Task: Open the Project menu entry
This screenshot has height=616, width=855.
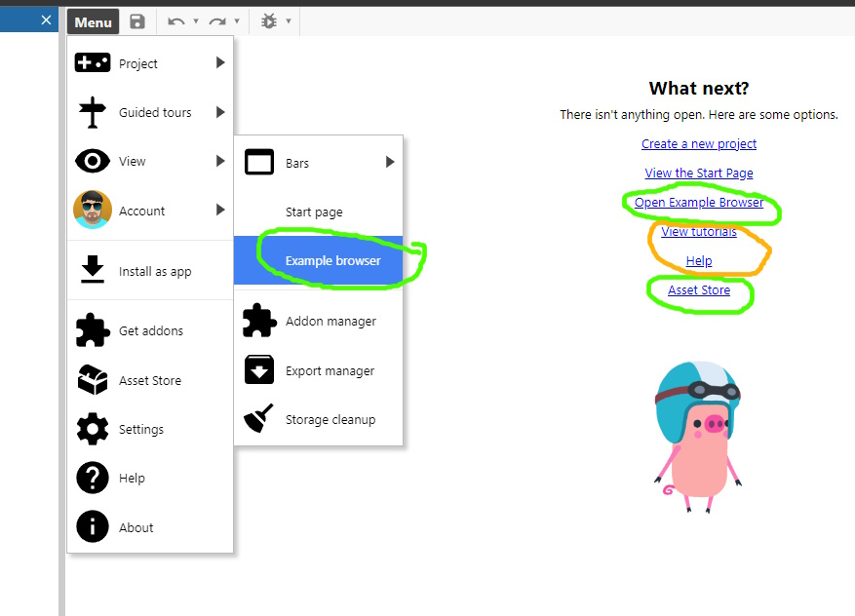Action: point(150,63)
